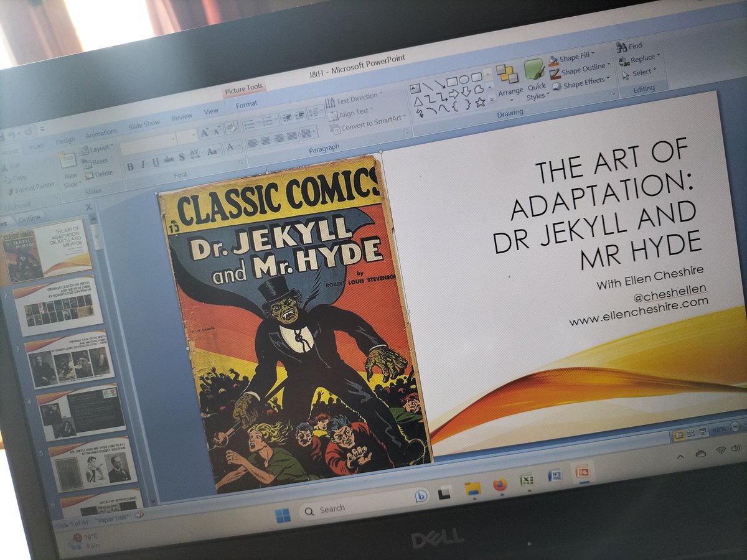Image resolution: width=747 pixels, height=560 pixels.
Task: Click the Shrink Font icon
Action: click(217, 131)
